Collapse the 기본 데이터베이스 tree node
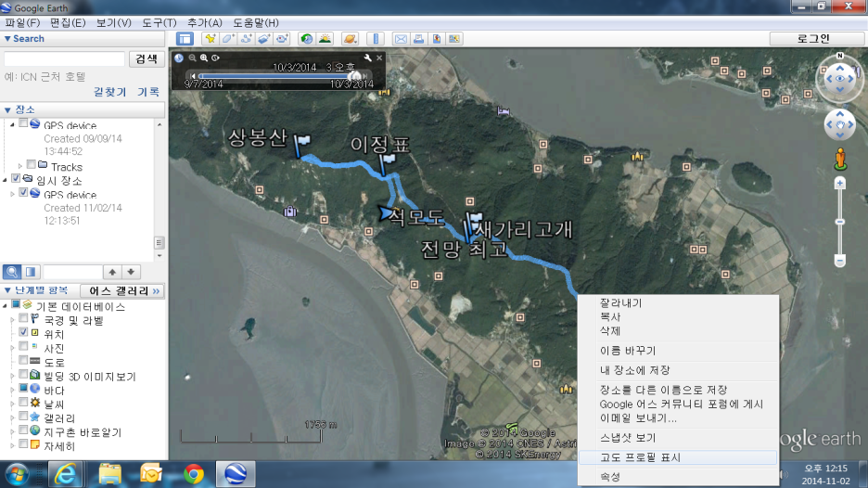 click(5, 306)
